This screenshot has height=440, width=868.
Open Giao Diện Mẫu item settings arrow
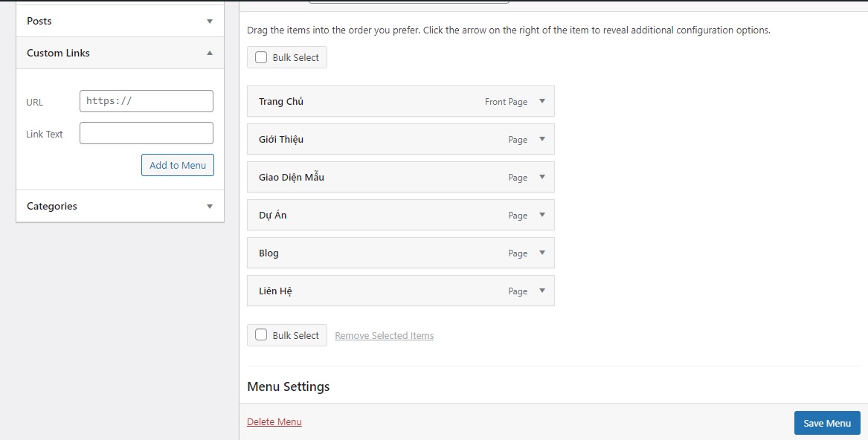click(x=541, y=177)
